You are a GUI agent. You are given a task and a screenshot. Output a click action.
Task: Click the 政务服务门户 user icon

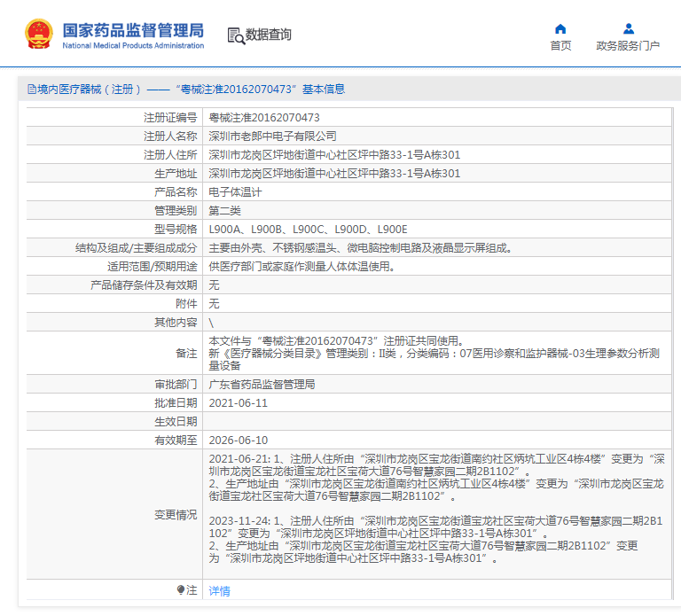(628, 28)
